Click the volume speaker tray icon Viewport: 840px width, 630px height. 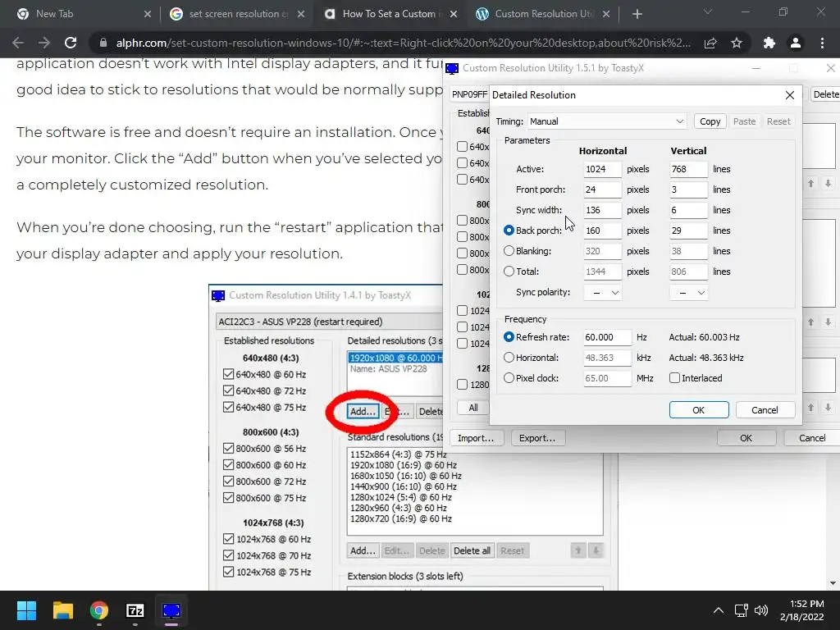click(760, 610)
